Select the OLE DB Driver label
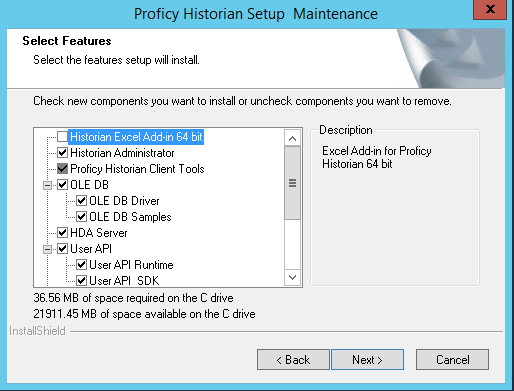Image resolution: width=514 pixels, height=391 pixels. [124, 201]
